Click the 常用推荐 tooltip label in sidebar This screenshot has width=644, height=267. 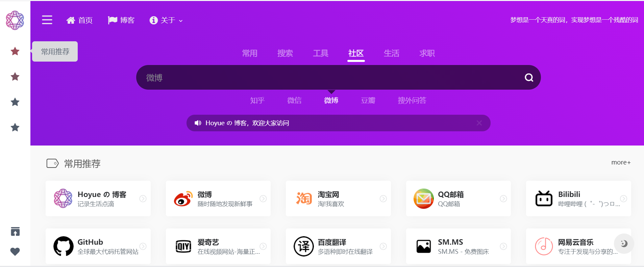(55, 51)
